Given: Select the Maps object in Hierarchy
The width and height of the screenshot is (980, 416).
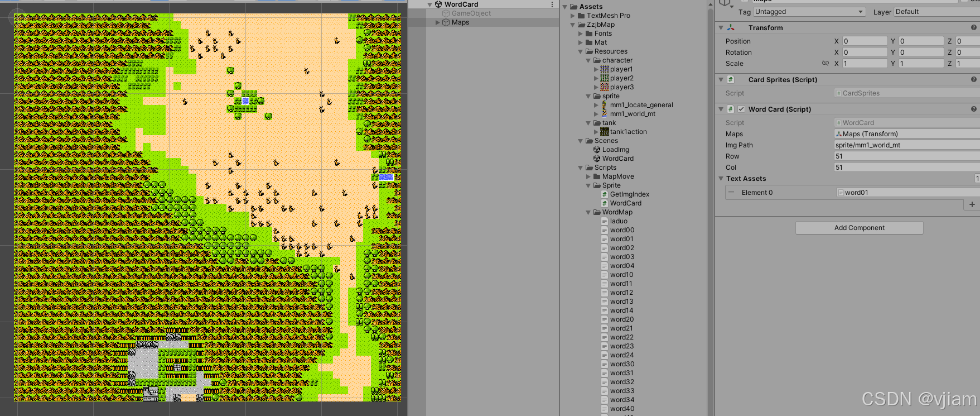Looking at the screenshot, I should [460, 22].
